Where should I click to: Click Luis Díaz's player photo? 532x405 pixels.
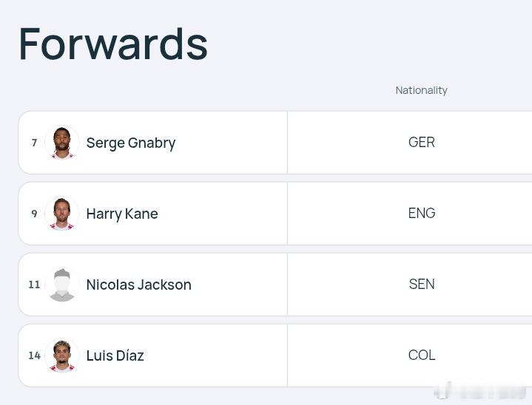point(61,355)
